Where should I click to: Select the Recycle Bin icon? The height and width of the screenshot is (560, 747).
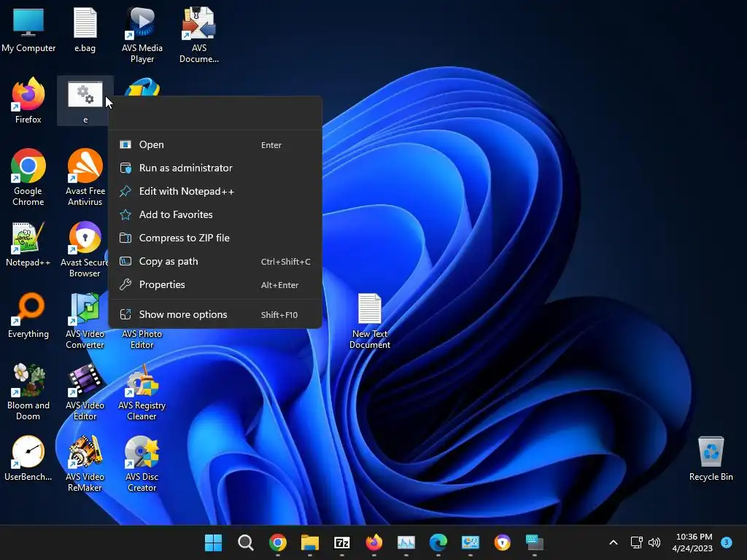(x=711, y=459)
